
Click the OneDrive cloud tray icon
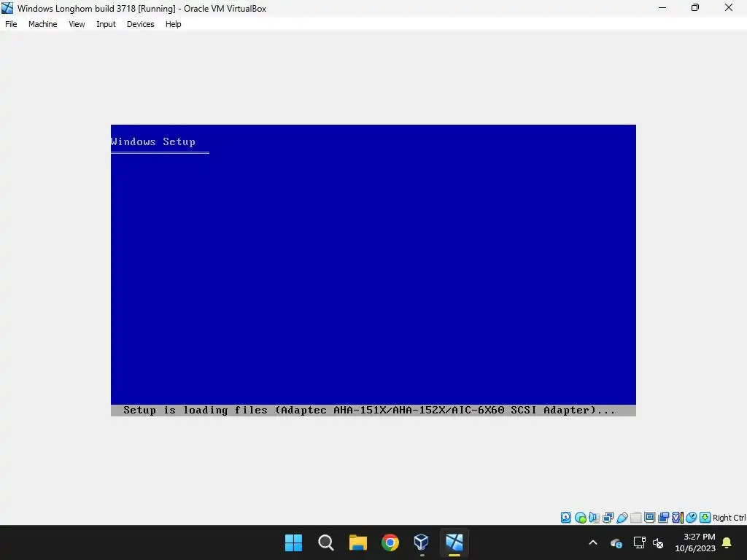[616, 542]
